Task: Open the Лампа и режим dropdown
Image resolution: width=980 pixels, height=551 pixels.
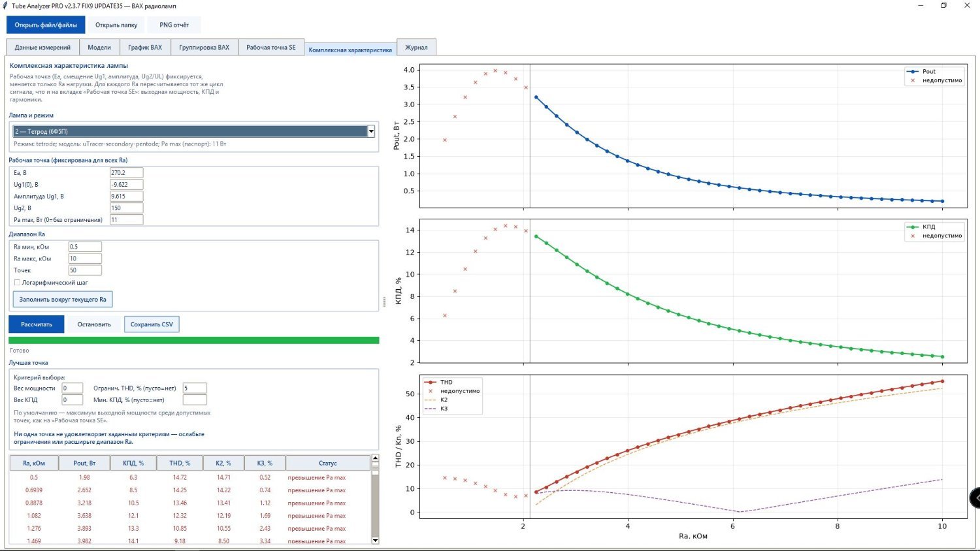Action: [x=193, y=131]
